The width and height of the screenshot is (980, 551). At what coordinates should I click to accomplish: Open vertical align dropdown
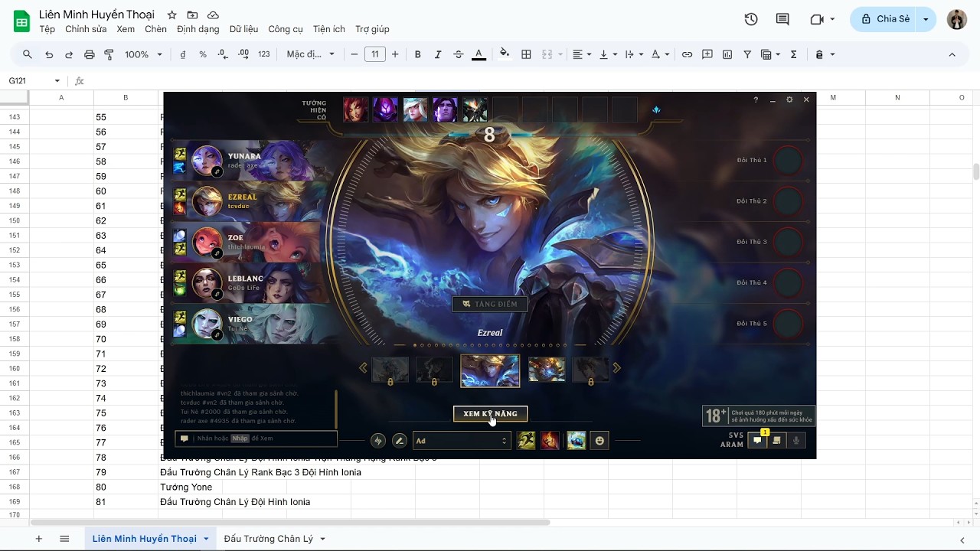(x=608, y=54)
